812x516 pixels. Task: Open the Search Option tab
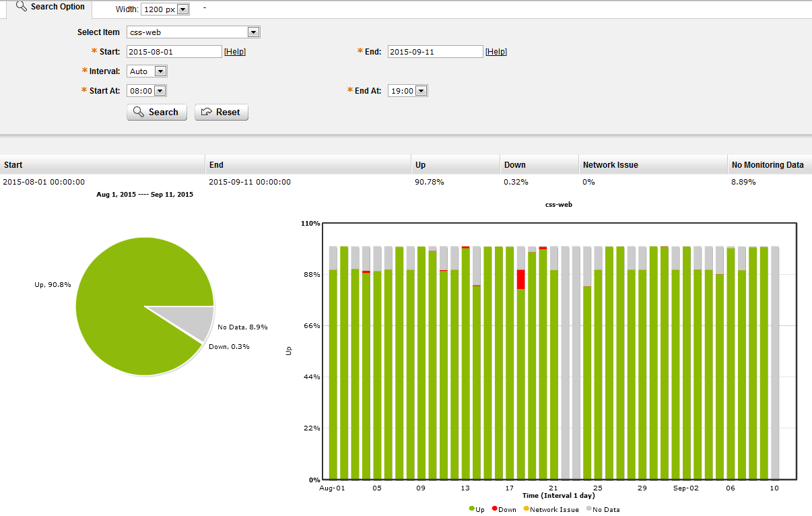click(x=50, y=7)
